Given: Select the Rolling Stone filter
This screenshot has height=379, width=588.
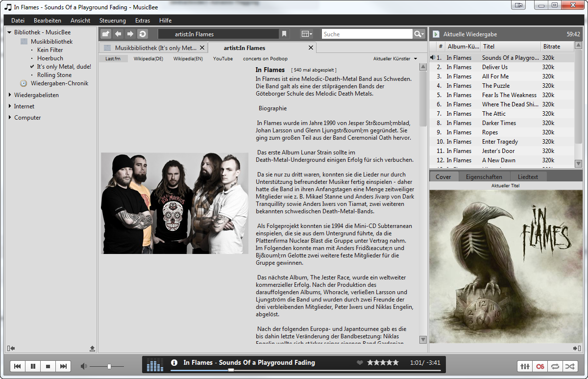Looking at the screenshot, I should [54, 75].
